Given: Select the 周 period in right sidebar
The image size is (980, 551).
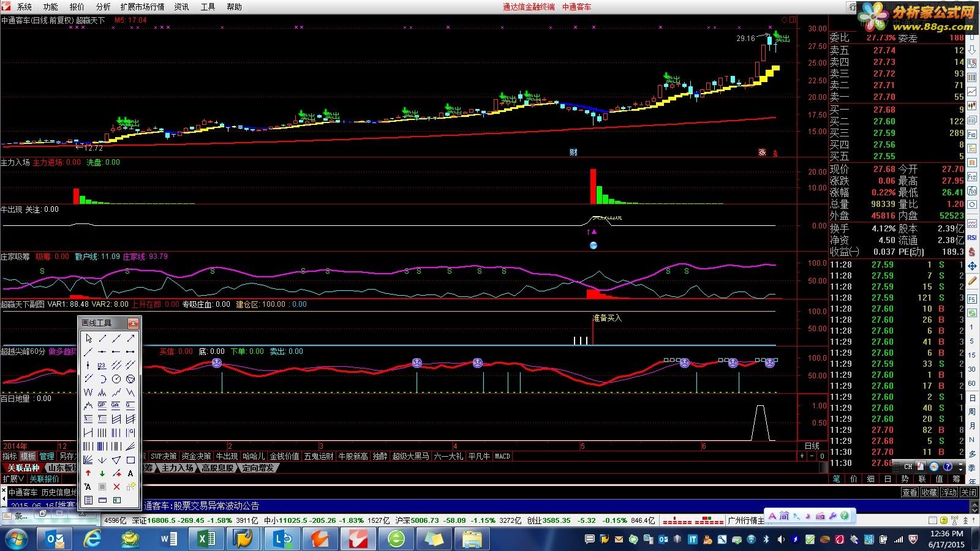Looking at the screenshot, I should (x=972, y=412).
